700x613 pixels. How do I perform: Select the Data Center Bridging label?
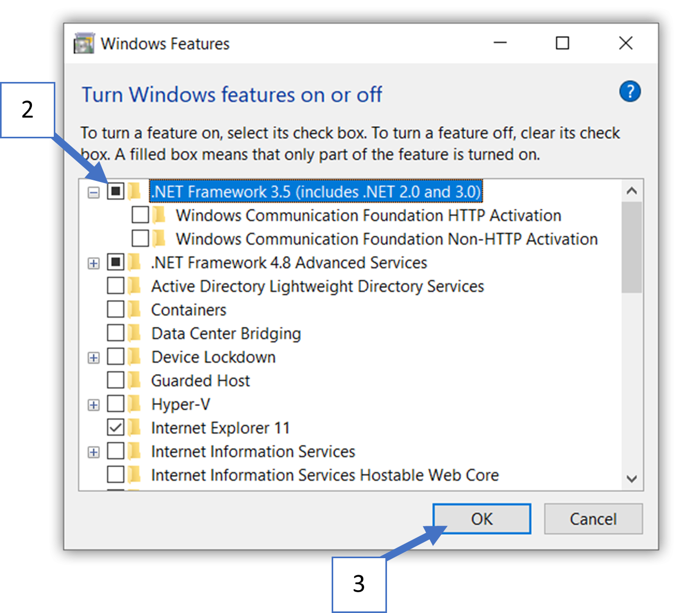click(x=226, y=333)
